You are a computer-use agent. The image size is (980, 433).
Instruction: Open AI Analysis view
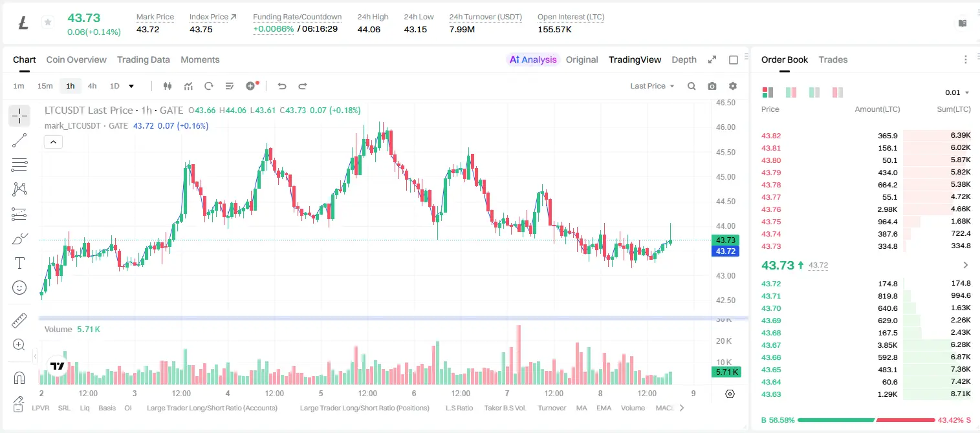532,59
